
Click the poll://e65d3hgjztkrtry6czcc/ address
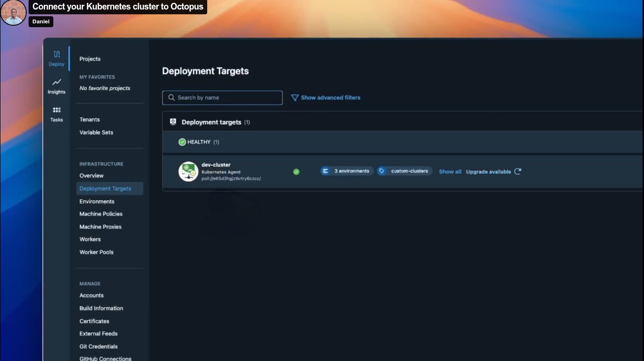(231, 179)
